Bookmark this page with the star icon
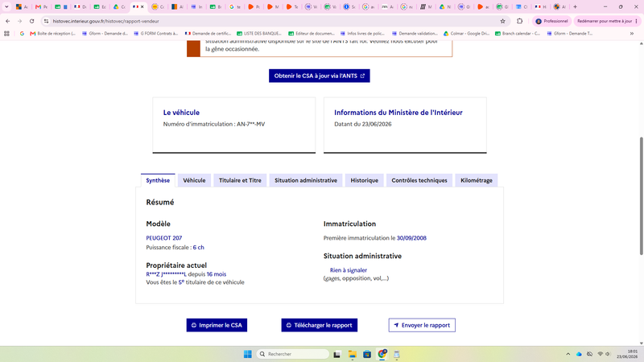 pyautogui.click(x=502, y=21)
